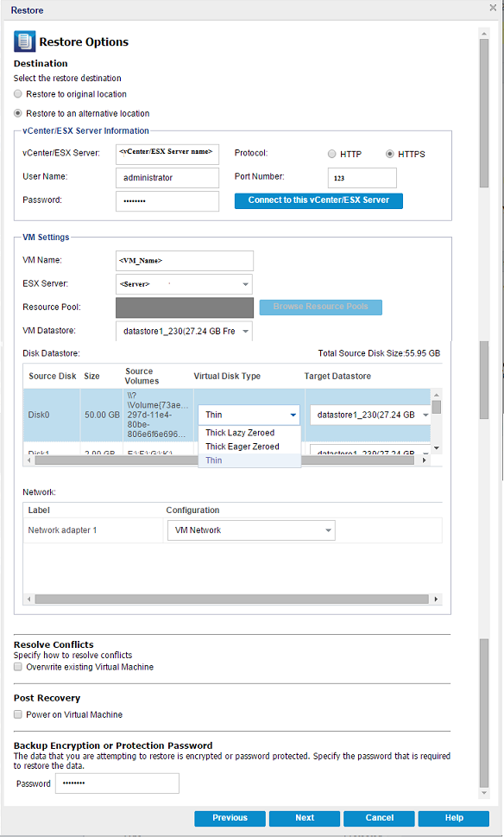Close the Restore dialog with X
This screenshot has height=837, width=504.
pyautogui.click(x=493, y=8)
